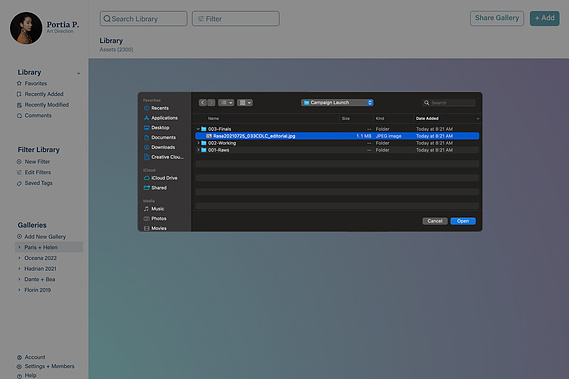Open Edit Filters
The image size is (569, 379).
pos(34,172)
